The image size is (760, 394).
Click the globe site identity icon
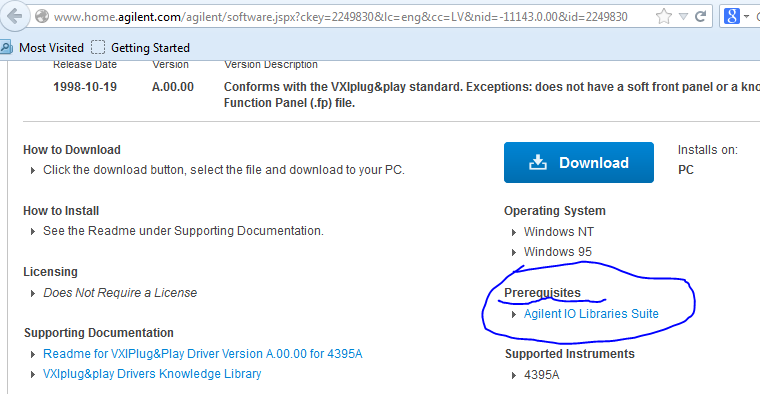43,16
